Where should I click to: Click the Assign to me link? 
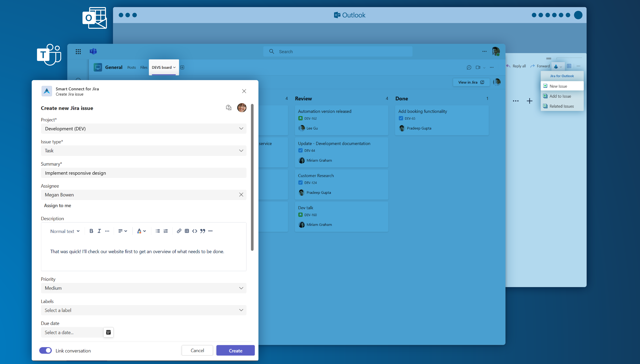coord(57,205)
